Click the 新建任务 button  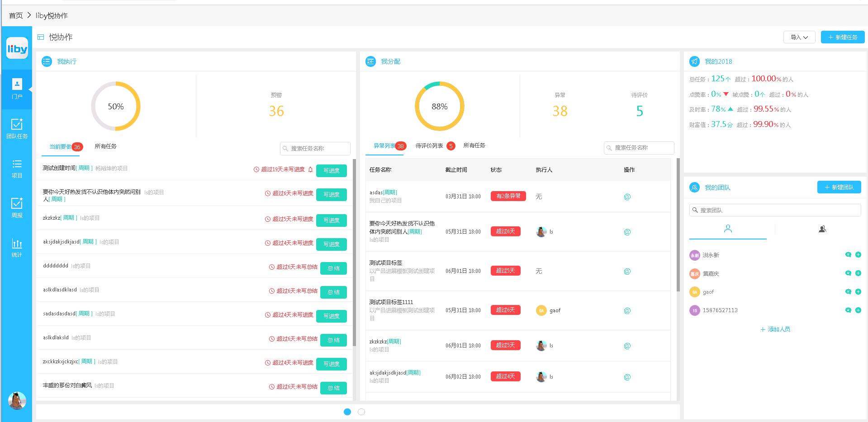pyautogui.click(x=842, y=37)
